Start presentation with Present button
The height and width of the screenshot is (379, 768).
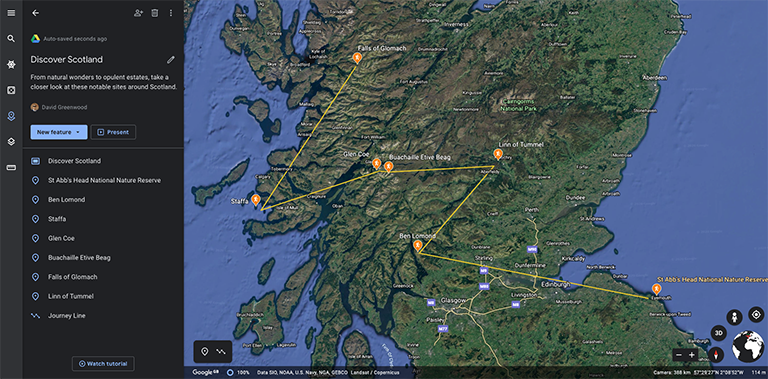[113, 132]
